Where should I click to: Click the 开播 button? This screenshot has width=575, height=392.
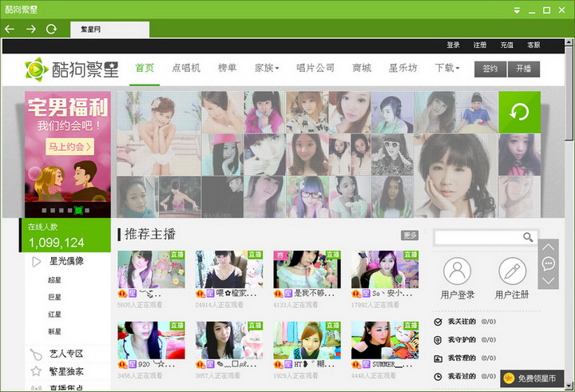pyautogui.click(x=524, y=69)
